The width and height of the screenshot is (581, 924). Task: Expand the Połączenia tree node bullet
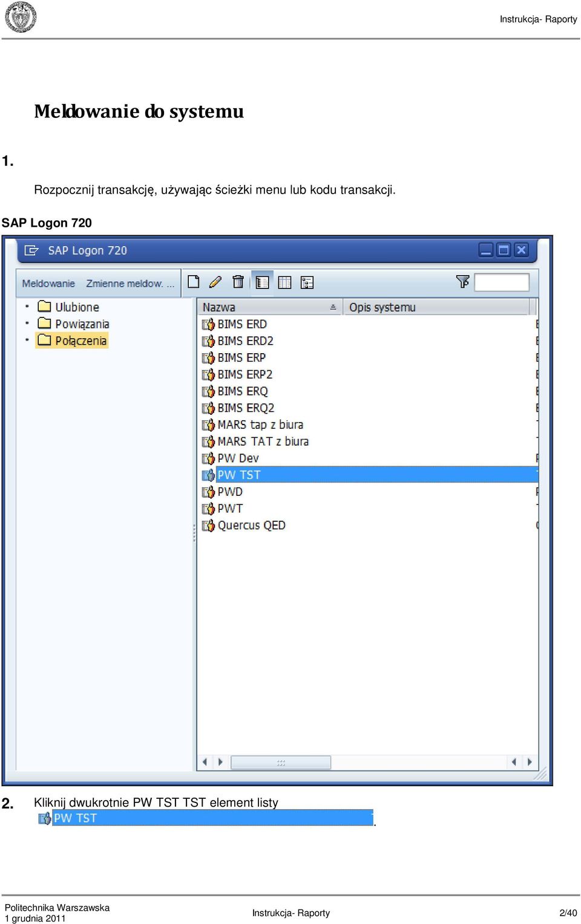coord(27,340)
